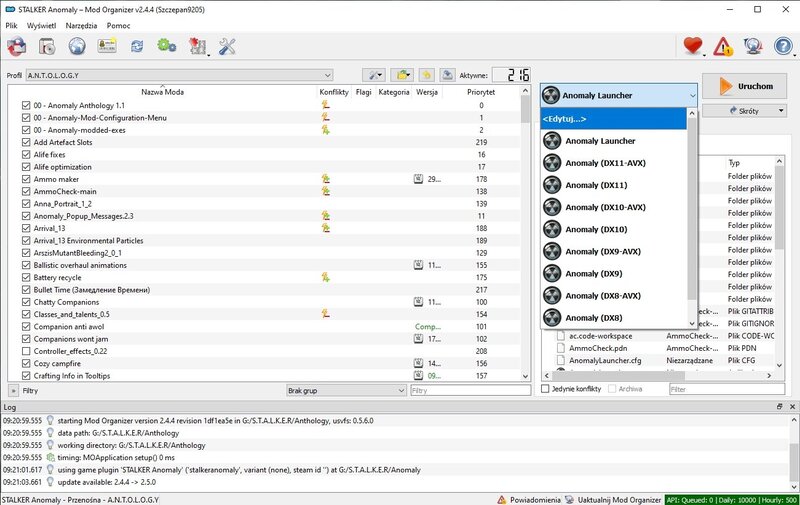Click the blue question mark Help icon
Viewport: 800px width, 505px height.
783,46
